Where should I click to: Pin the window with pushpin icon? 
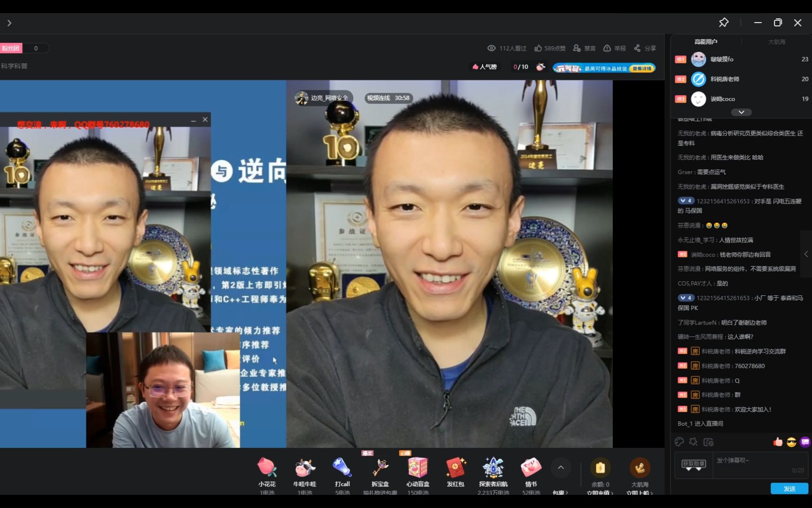(x=724, y=22)
